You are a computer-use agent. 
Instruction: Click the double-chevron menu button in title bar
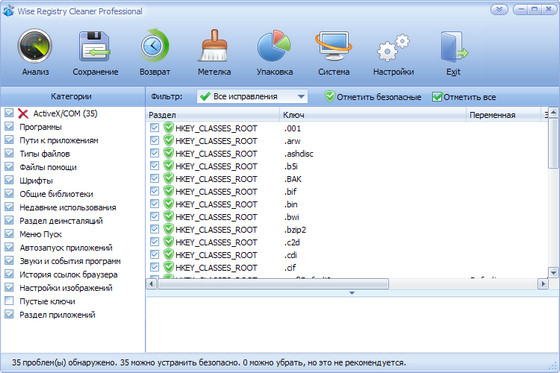click(499, 10)
